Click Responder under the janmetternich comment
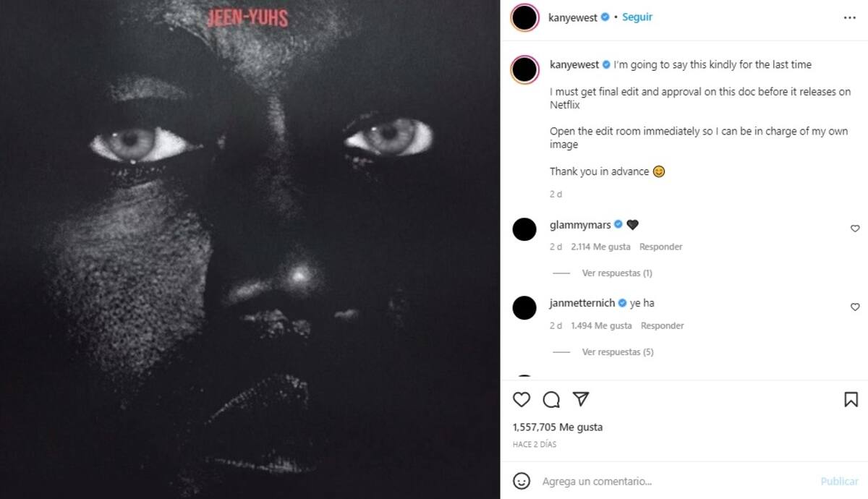The width and height of the screenshot is (868, 499). click(x=662, y=325)
